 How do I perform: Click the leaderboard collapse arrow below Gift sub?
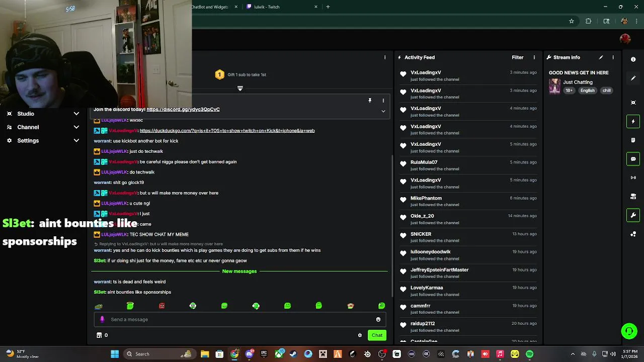coord(240,88)
